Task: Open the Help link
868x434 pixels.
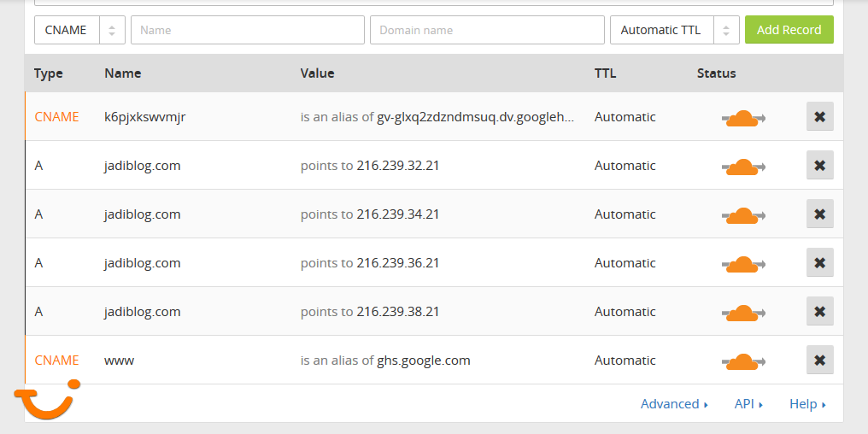Action: tap(806, 404)
